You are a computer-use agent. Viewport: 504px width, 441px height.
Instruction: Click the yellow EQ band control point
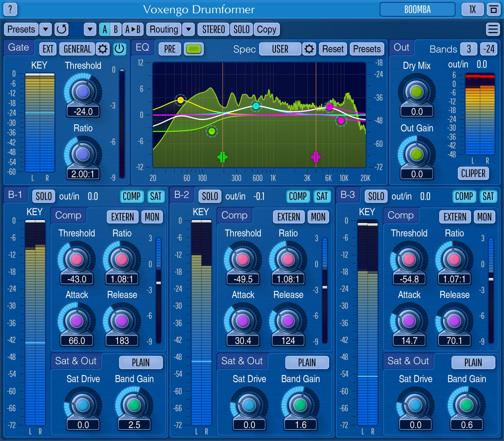pyautogui.click(x=180, y=100)
